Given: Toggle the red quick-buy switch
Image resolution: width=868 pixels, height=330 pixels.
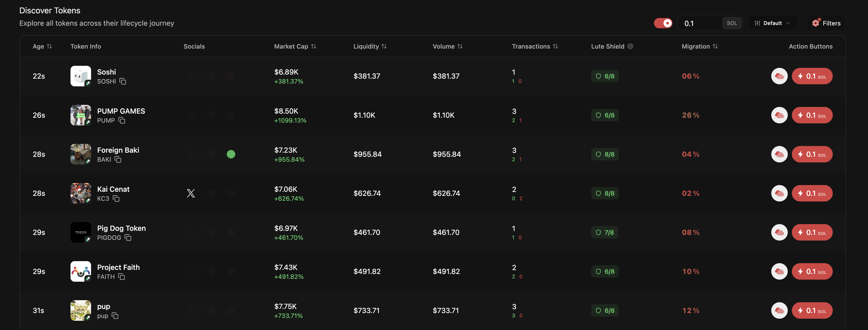Looking at the screenshot, I should click(x=663, y=23).
